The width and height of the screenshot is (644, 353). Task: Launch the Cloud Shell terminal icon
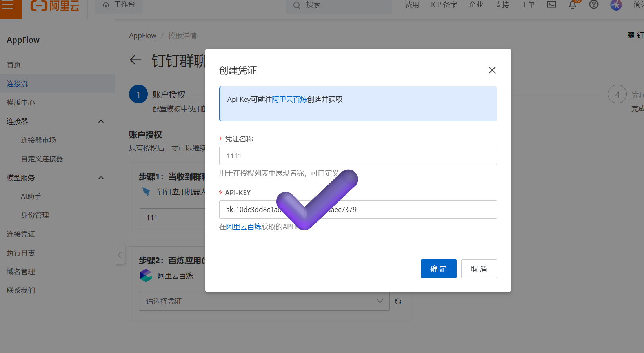(x=551, y=4)
